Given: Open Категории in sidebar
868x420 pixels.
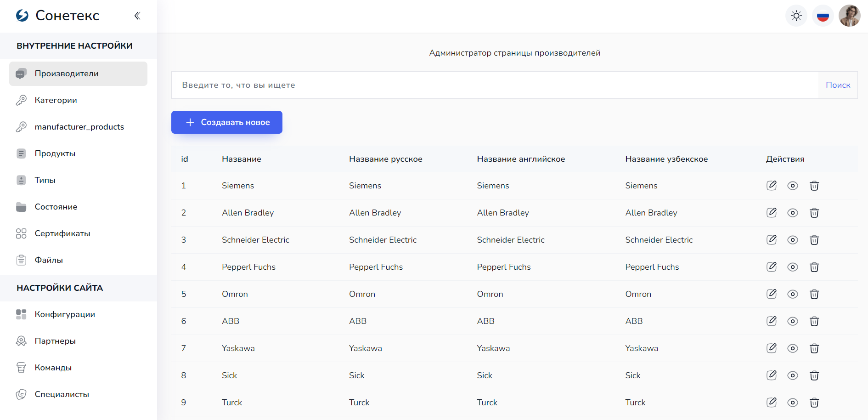Looking at the screenshot, I should pos(78,100).
